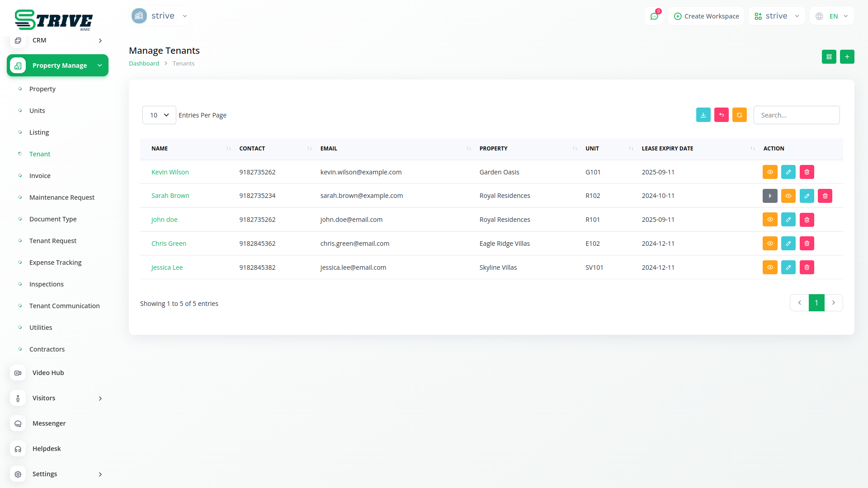Click the green add tenant plus button
Image resolution: width=868 pixels, height=488 pixels.
847,57
